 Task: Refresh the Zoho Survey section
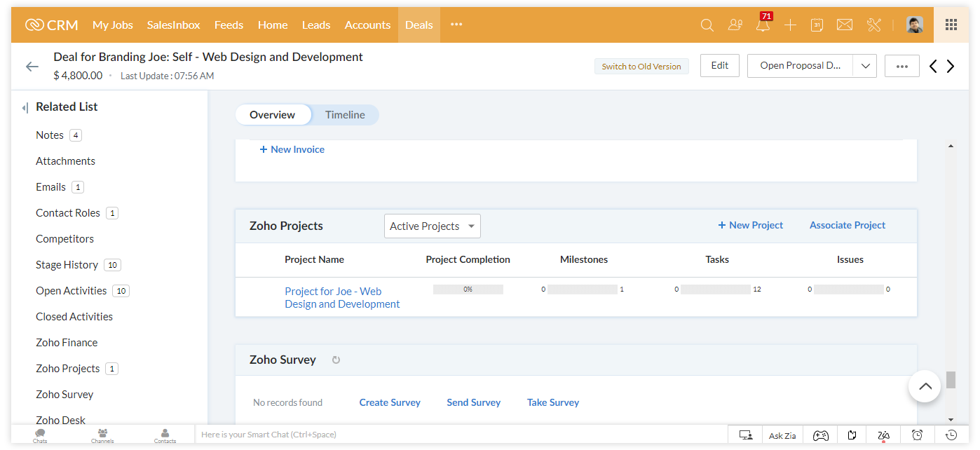click(336, 360)
